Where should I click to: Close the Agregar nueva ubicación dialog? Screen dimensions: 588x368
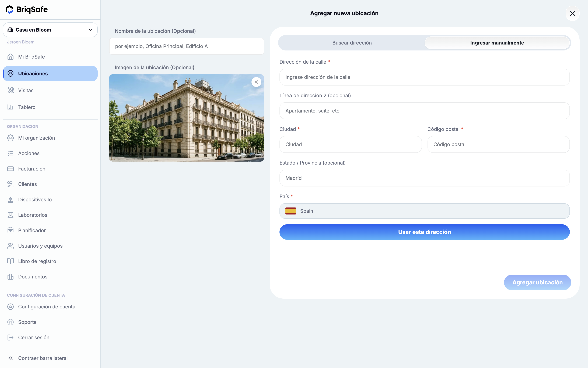click(x=572, y=13)
